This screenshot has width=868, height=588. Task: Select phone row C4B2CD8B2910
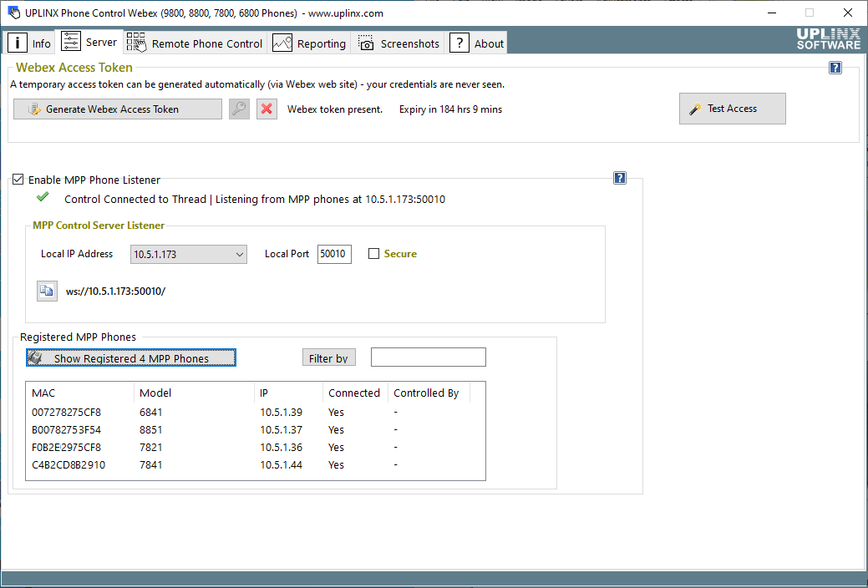click(x=255, y=465)
